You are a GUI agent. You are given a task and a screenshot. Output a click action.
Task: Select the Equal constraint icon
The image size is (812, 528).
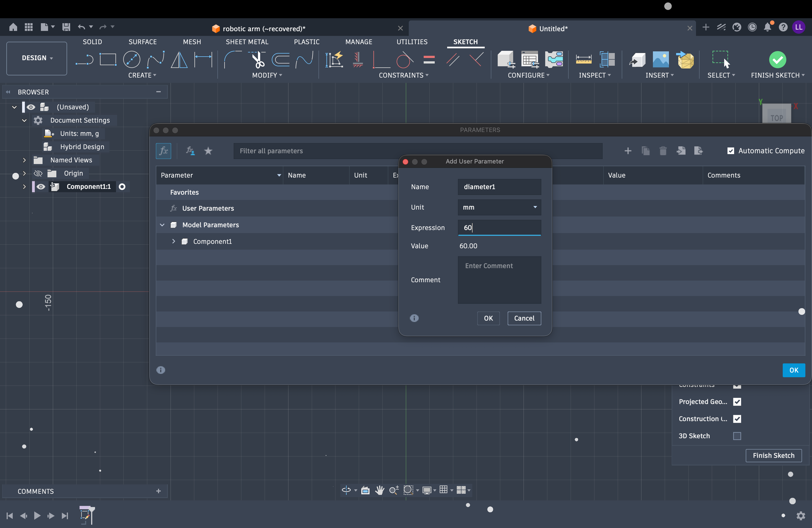tap(429, 60)
